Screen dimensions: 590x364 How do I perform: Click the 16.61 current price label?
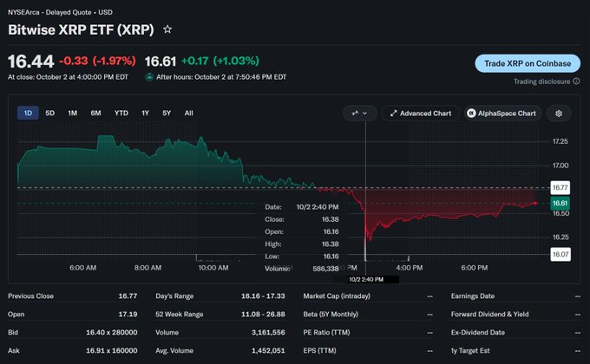click(560, 203)
